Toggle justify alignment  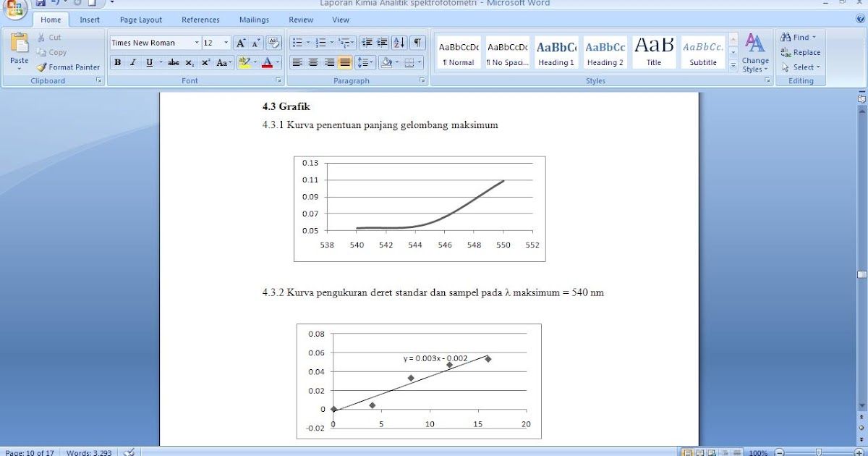coord(345,63)
